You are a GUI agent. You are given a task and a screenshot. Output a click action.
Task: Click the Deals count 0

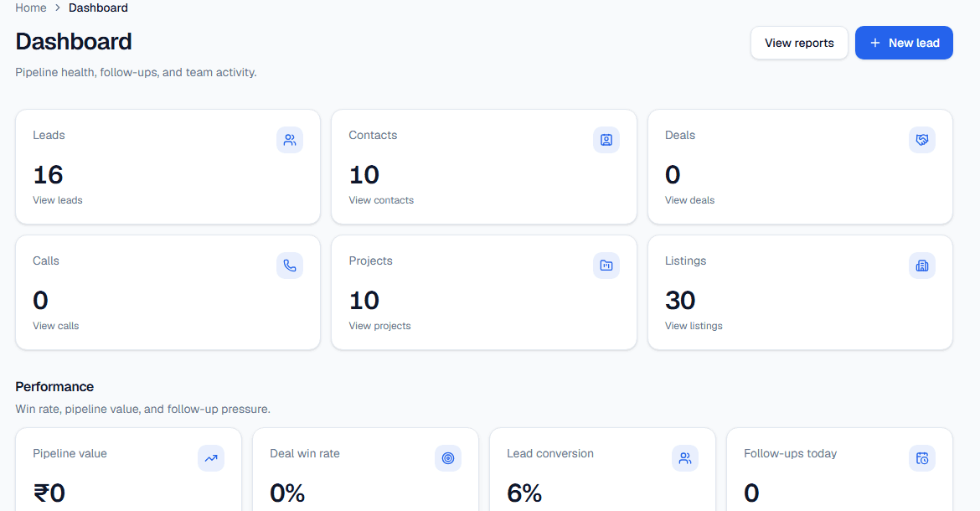[x=673, y=175]
